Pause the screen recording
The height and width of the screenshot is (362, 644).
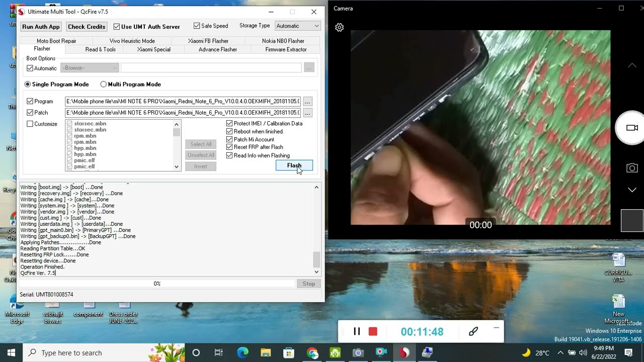tap(357, 331)
